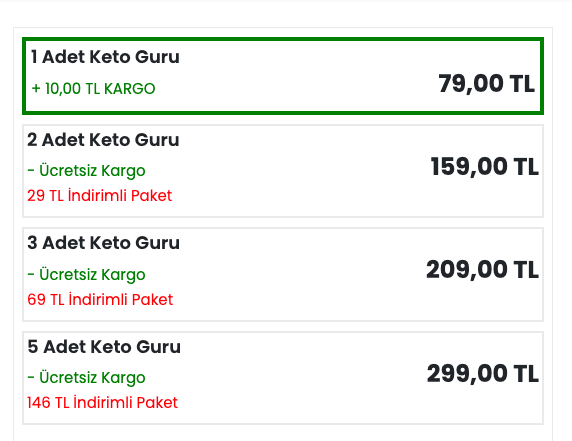The image size is (572, 441).
Task: Click the 79,00 TL price
Action: pyautogui.click(x=486, y=84)
